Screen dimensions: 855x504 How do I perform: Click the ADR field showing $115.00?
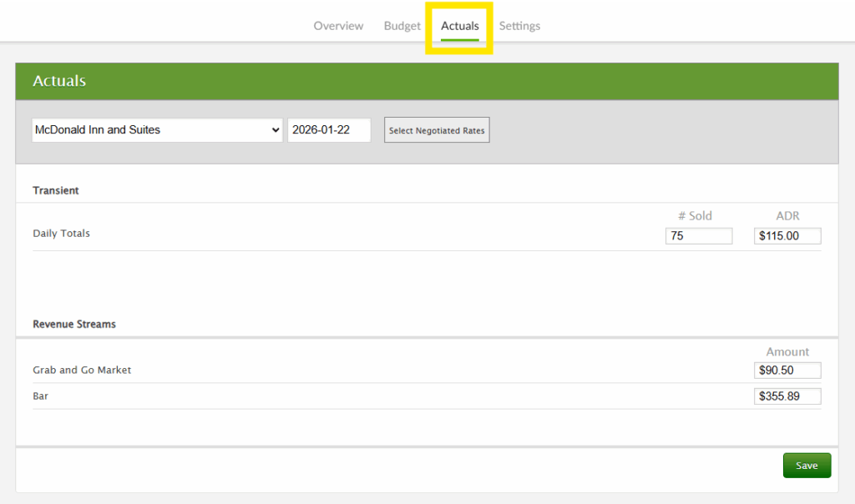(787, 236)
